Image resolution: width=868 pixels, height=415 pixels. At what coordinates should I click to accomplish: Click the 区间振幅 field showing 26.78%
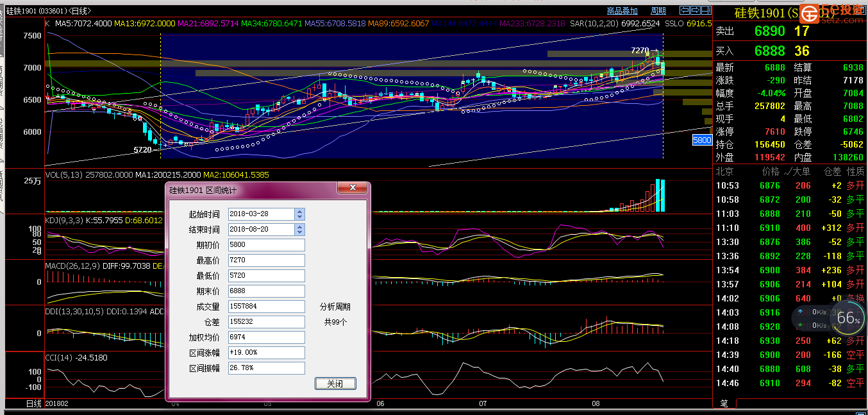click(267, 368)
